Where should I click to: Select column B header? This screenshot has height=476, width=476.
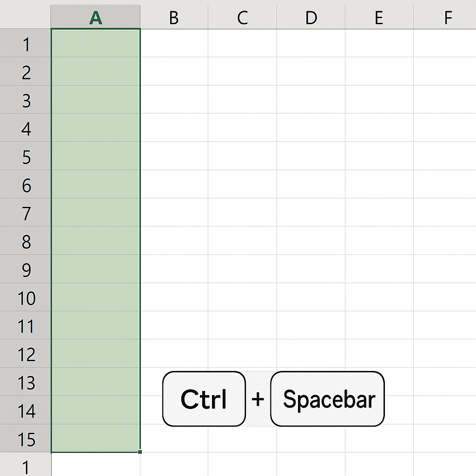pyautogui.click(x=174, y=17)
